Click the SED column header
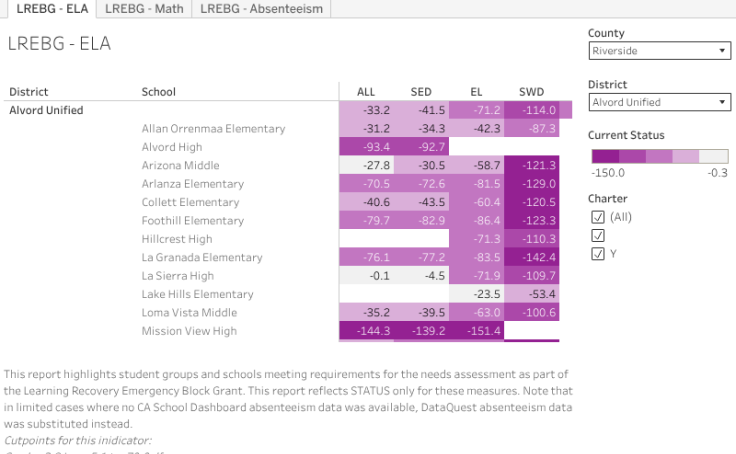This screenshot has width=736, height=454. [x=421, y=92]
